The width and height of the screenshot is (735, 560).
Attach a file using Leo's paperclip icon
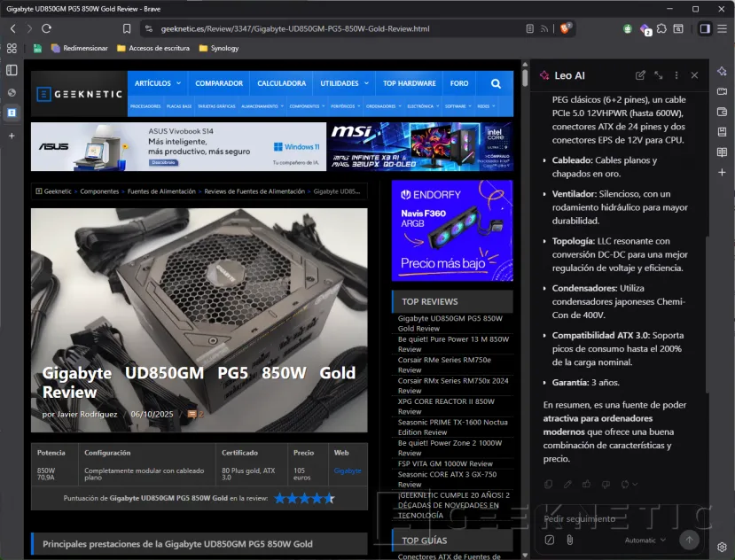click(570, 539)
